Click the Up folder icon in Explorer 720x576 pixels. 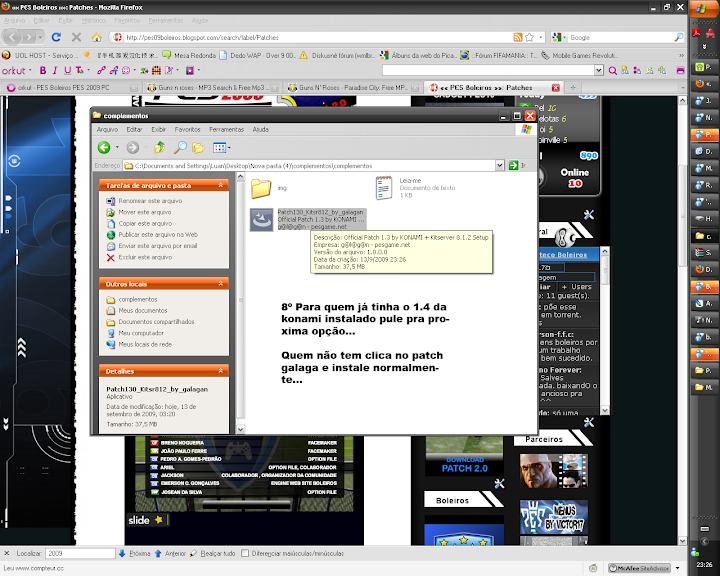click(160, 147)
